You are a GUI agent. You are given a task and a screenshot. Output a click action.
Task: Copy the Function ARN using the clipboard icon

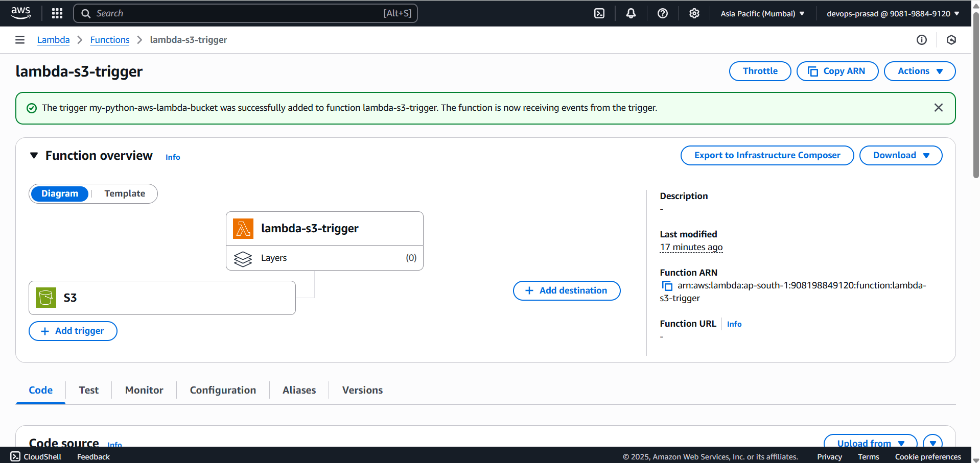coord(667,285)
